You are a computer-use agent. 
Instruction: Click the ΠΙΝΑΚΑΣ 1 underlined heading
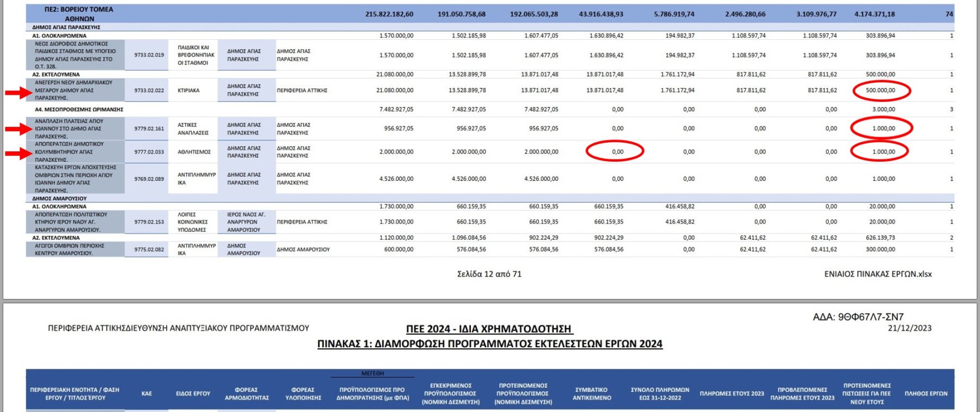489,344
